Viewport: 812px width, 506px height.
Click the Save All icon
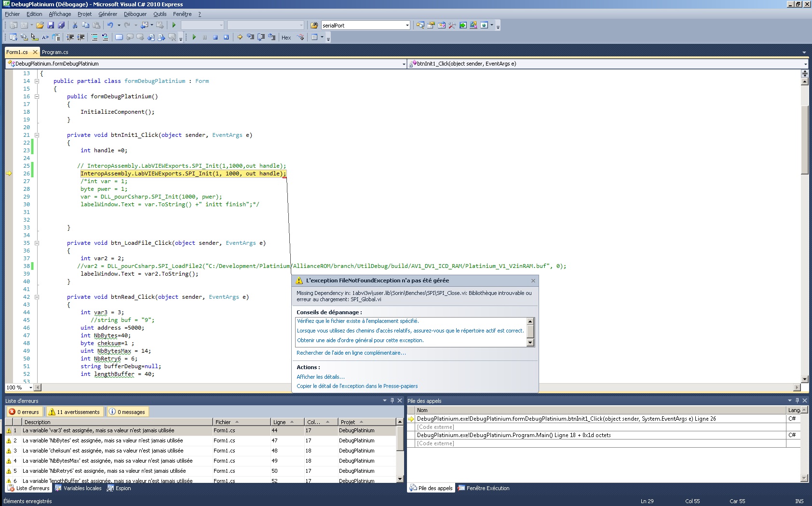tap(61, 25)
